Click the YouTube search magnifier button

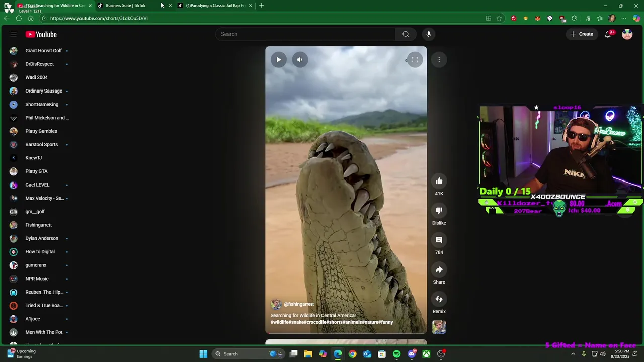tap(406, 34)
